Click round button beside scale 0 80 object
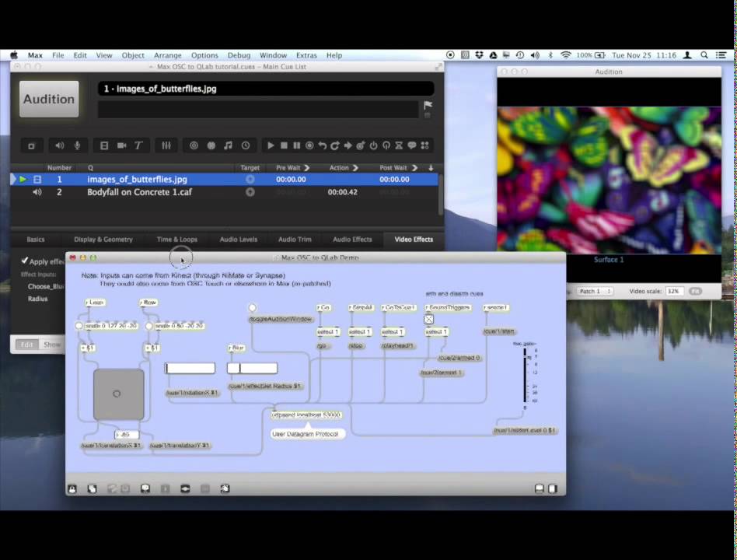This screenshot has width=737, height=560. pyautogui.click(x=149, y=325)
